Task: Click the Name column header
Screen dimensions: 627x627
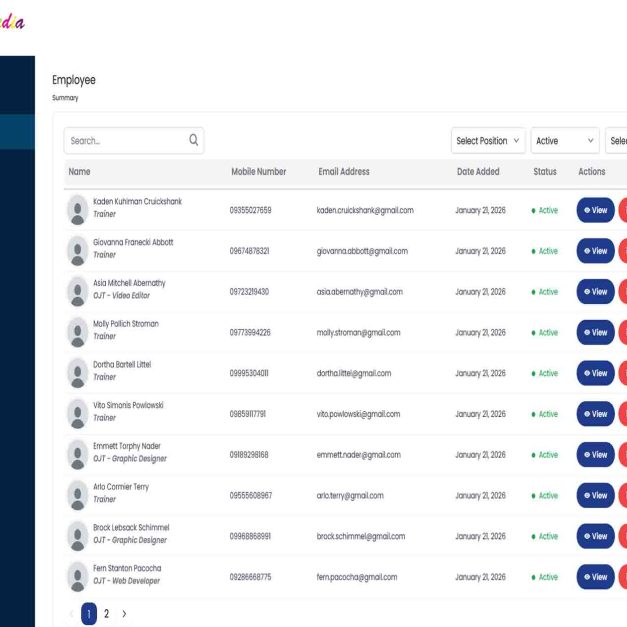Action: point(79,172)
